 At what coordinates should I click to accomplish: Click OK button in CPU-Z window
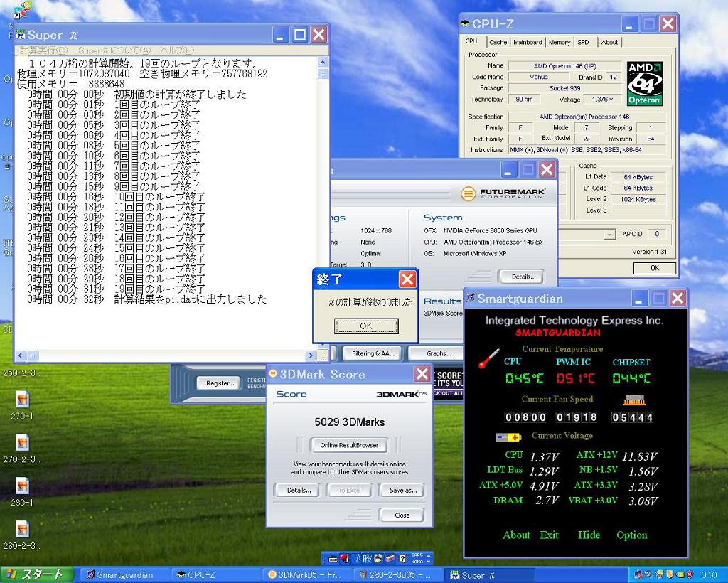point(654,268)
